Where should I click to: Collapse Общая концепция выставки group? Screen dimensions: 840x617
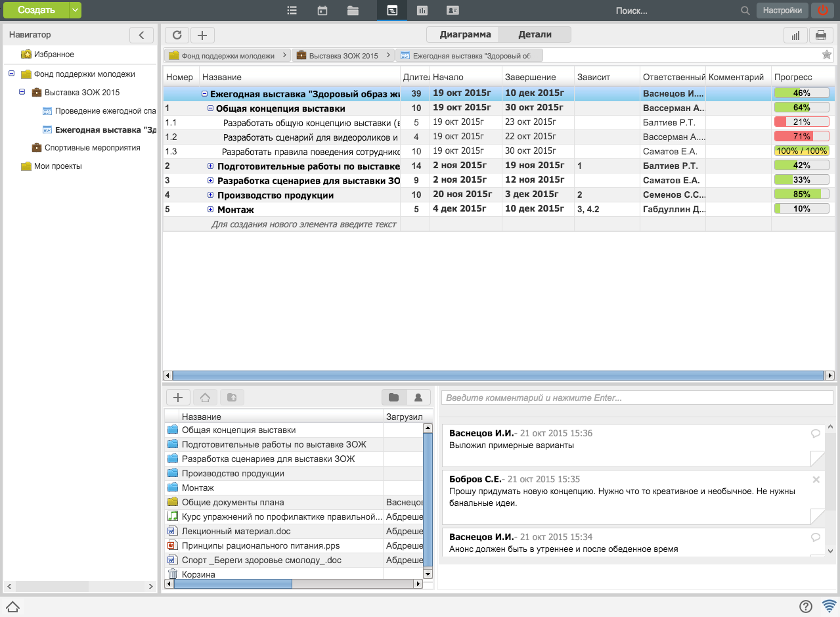coord(211,108)
